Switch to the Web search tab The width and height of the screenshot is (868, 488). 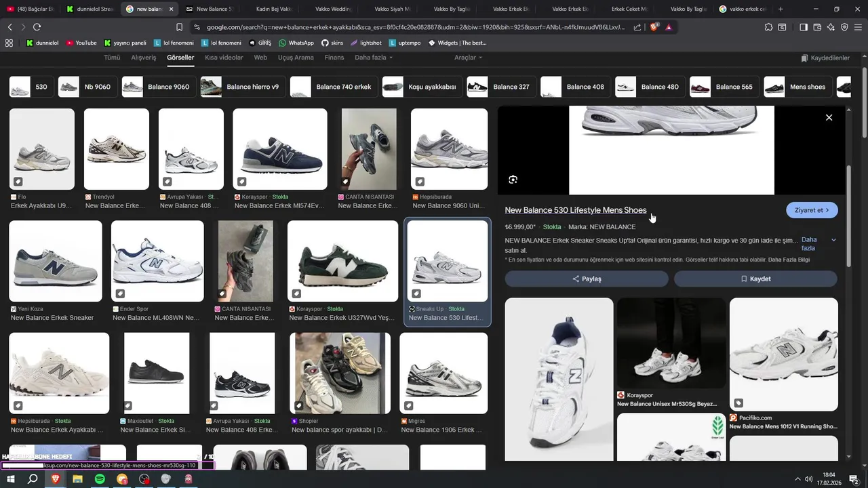(x=260, y=58)
